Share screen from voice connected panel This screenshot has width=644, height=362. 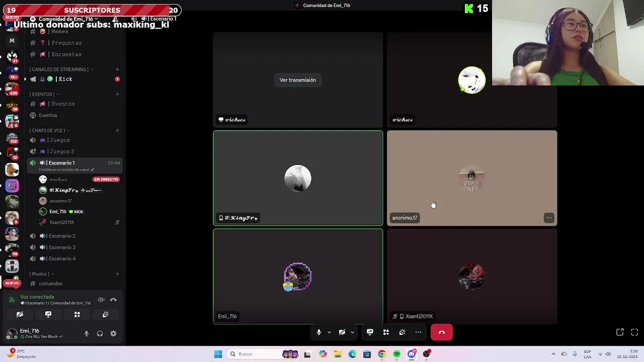pos(48,314)
